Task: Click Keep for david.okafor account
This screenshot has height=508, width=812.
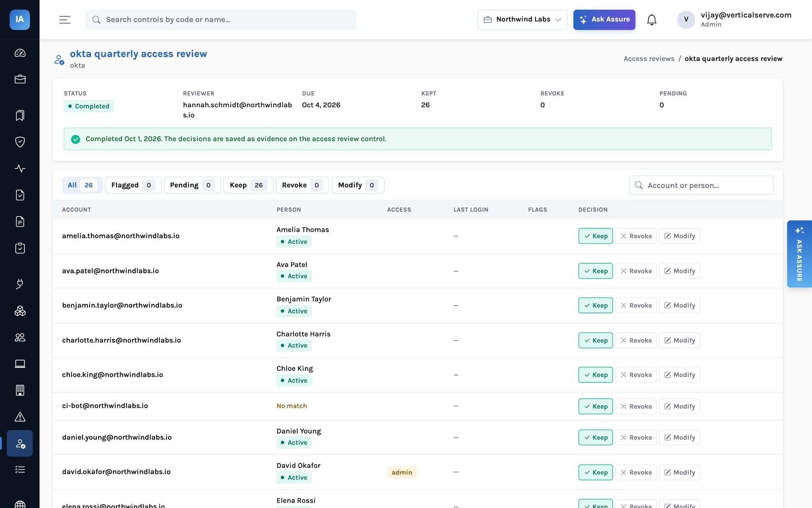Action: point(596,472)
